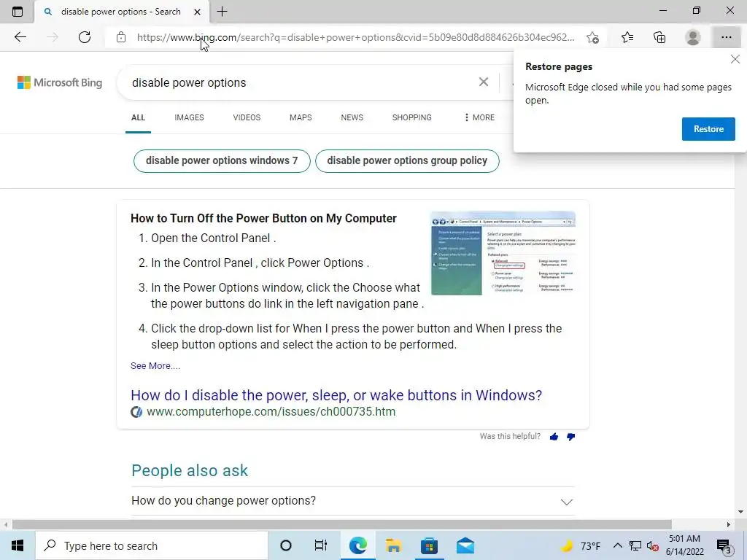Click the scroll right arrow
Screen dimensions: 747x560
[729, 525]
